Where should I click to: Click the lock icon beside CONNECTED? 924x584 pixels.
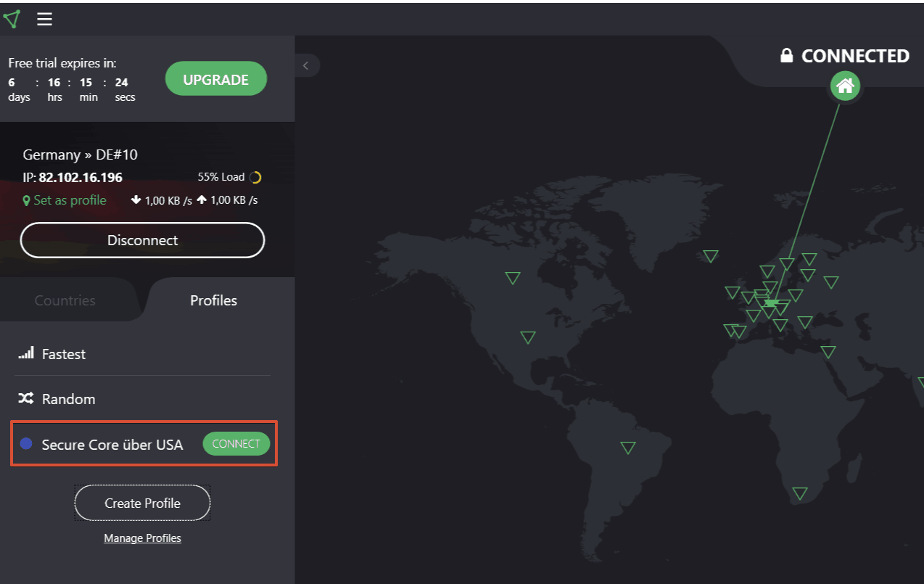[786, 56]
